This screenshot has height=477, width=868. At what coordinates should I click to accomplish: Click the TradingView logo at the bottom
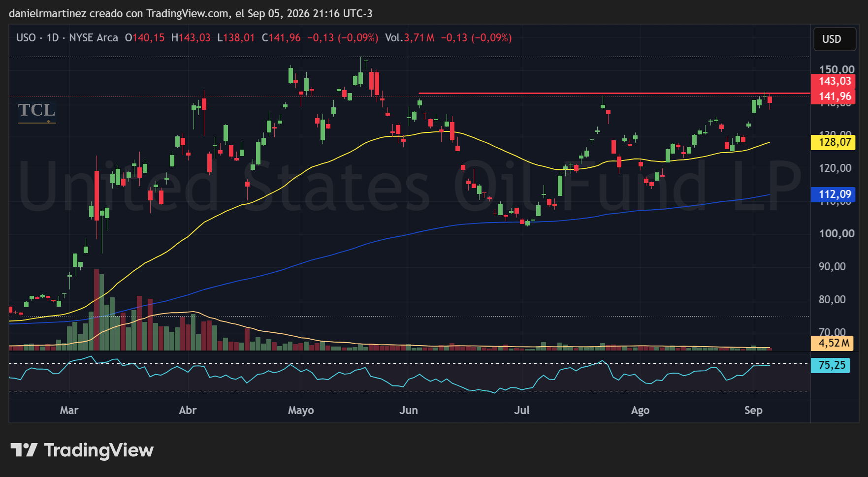point(82,450)
